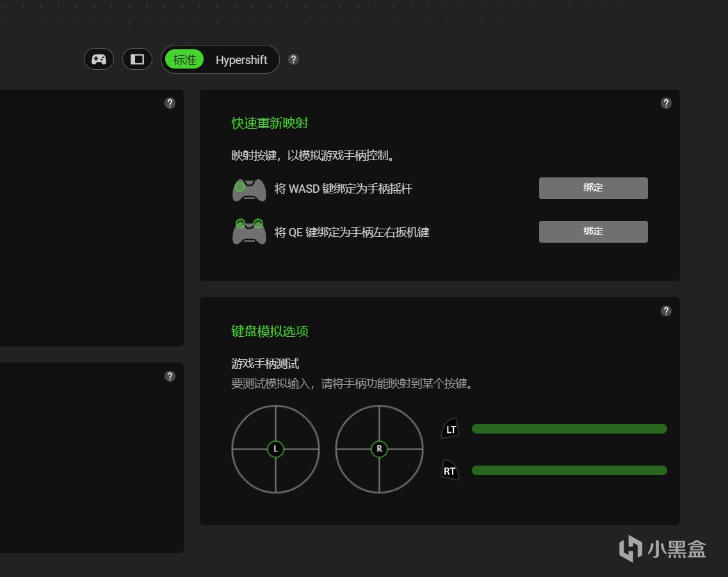The height and width of the screenshot is (577, 728).
Task: Open help for the 快速重新映射 panel
Action: (x=666, y=103)
